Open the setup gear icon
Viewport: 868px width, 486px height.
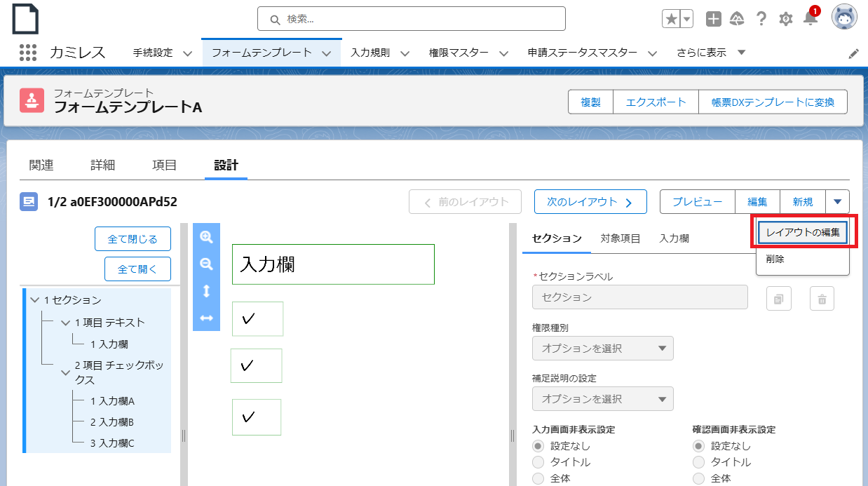[786, 19]
